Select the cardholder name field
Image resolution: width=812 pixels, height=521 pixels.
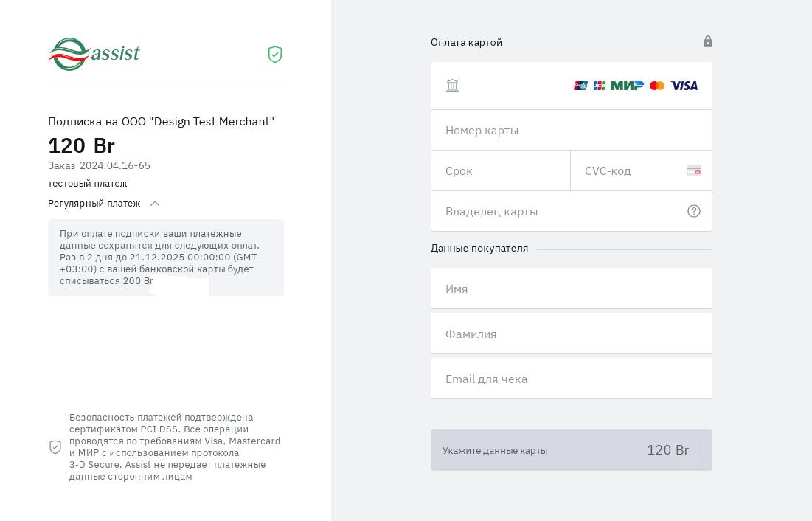point(561,212)
